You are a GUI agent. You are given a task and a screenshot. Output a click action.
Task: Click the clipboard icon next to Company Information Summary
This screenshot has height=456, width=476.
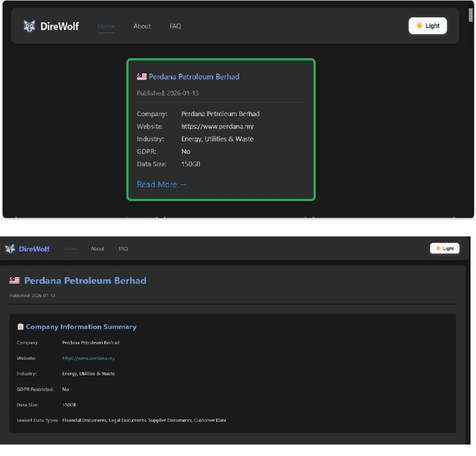20,327
